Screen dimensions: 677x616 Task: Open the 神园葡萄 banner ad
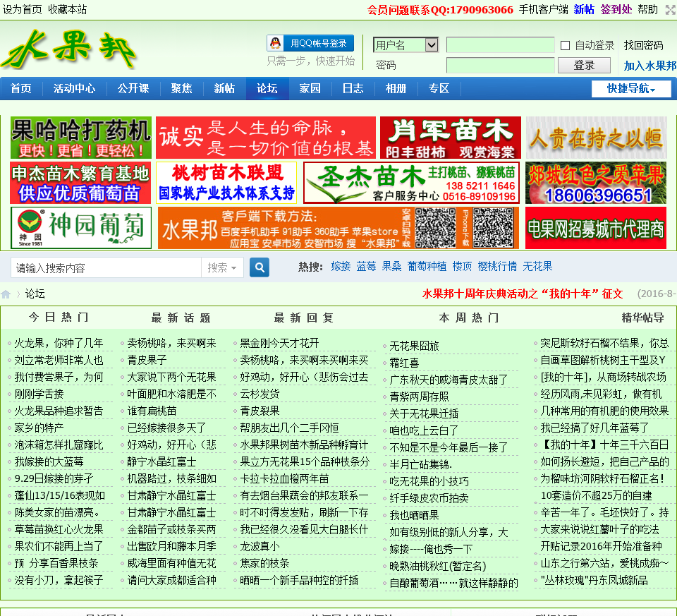80,228
